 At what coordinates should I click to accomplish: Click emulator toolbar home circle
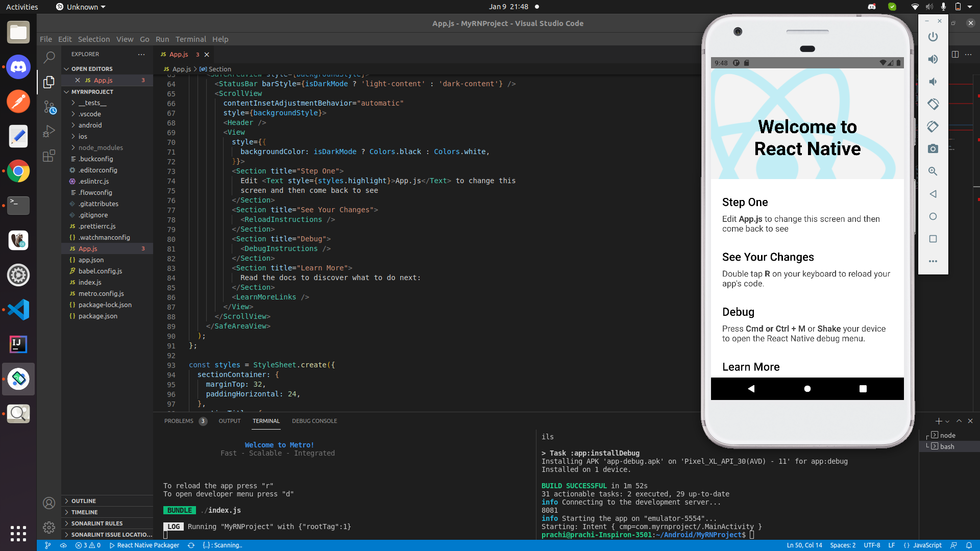(x=933, y=216)
